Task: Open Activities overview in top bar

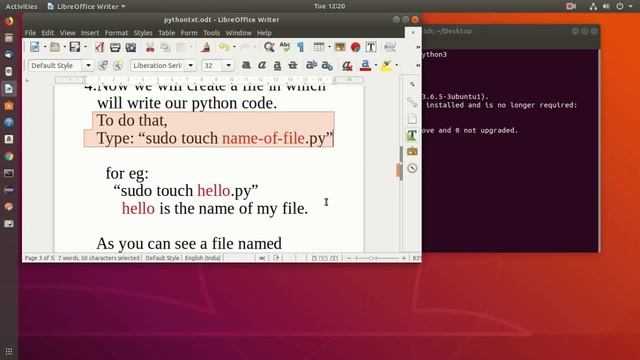Action: pyautogui.click(x=21, y=7)
